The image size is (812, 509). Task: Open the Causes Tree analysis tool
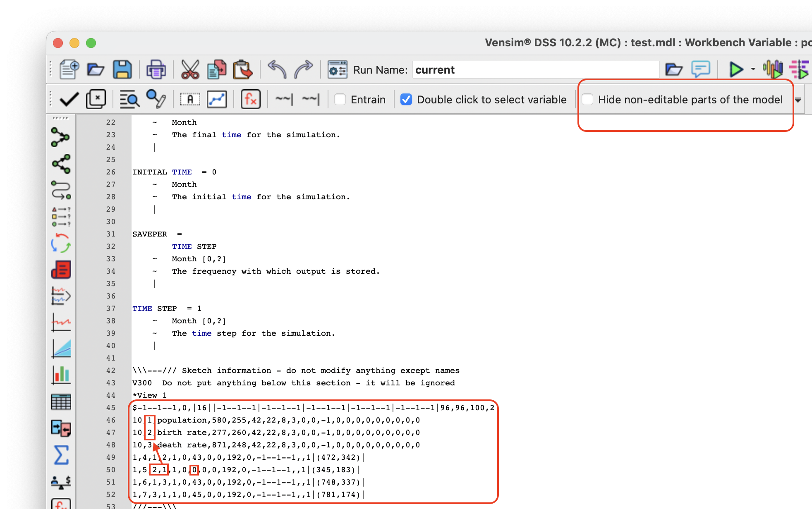tap(61, 137)
